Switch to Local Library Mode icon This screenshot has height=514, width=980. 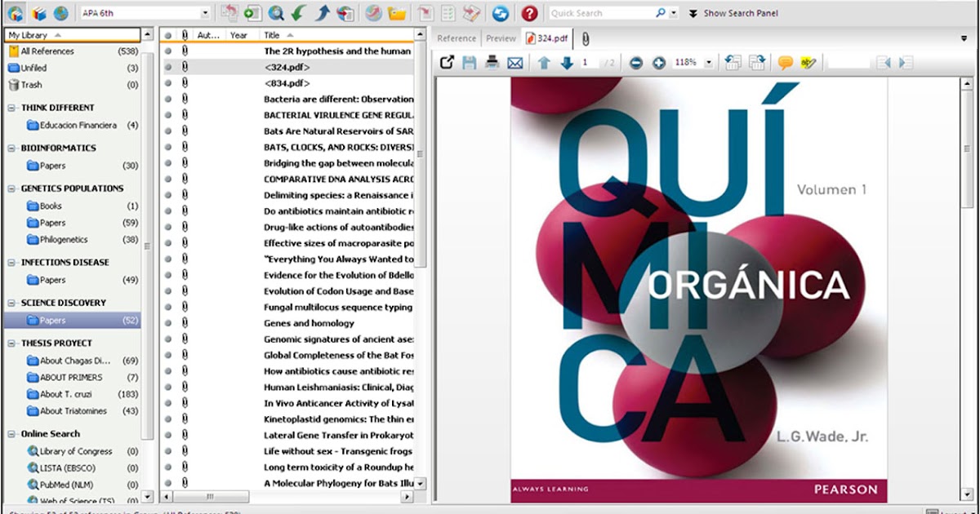38,13
